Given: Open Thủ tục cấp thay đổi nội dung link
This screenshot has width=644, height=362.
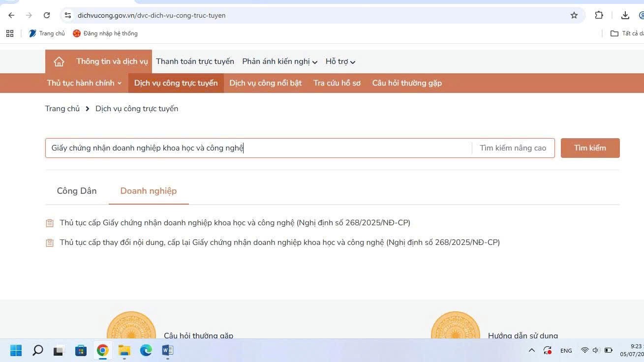Looking at the screenshot, I should 279,242.
